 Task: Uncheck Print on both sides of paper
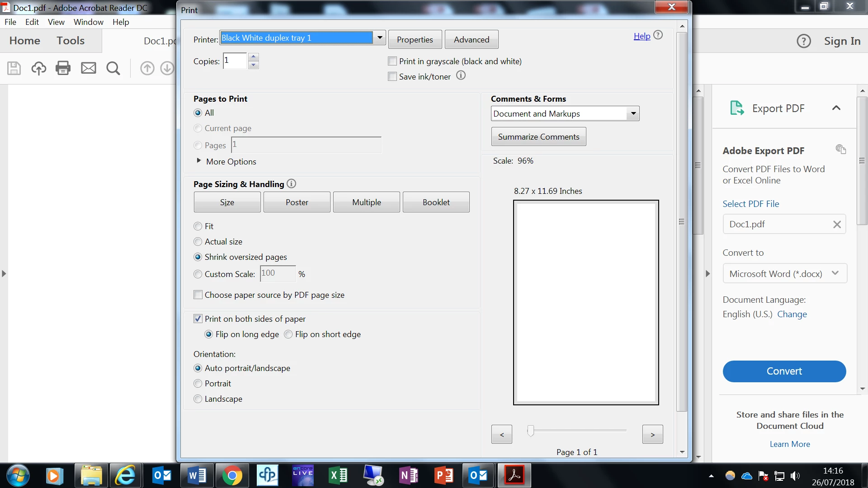click(198, 319)
